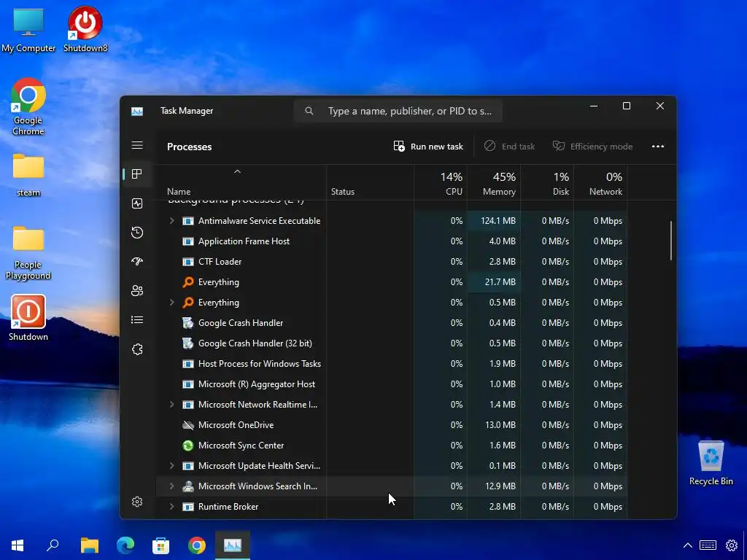Image resolution: width=747 pixels, height=560 pixels.
Task: Open the tray settings gear icon
Action: click(732, 545)
